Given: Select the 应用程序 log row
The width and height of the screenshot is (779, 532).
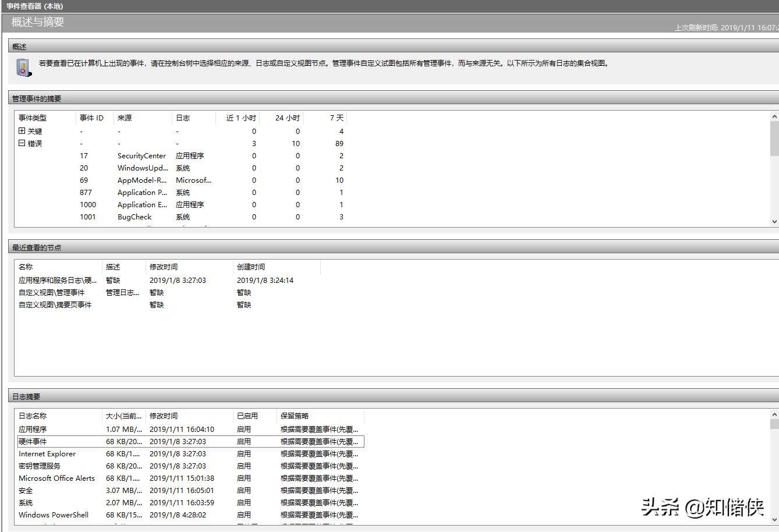Looking at the screenshot, I should click(190, 429).
